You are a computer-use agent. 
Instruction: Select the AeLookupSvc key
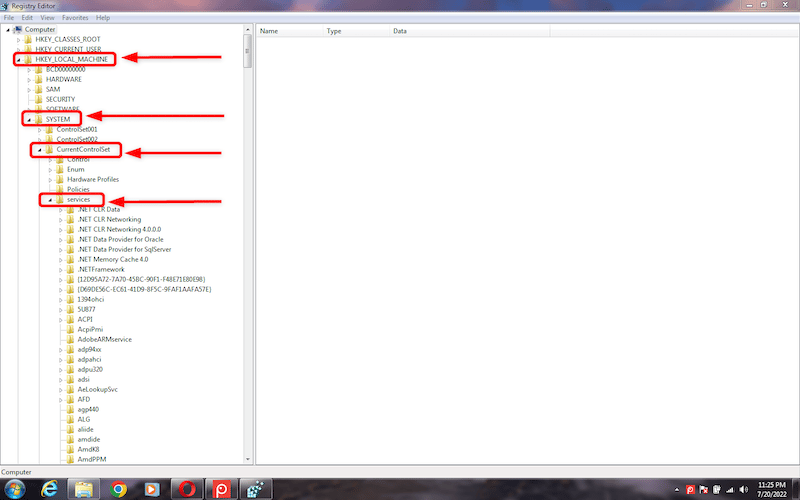click(x=97, y=389)
